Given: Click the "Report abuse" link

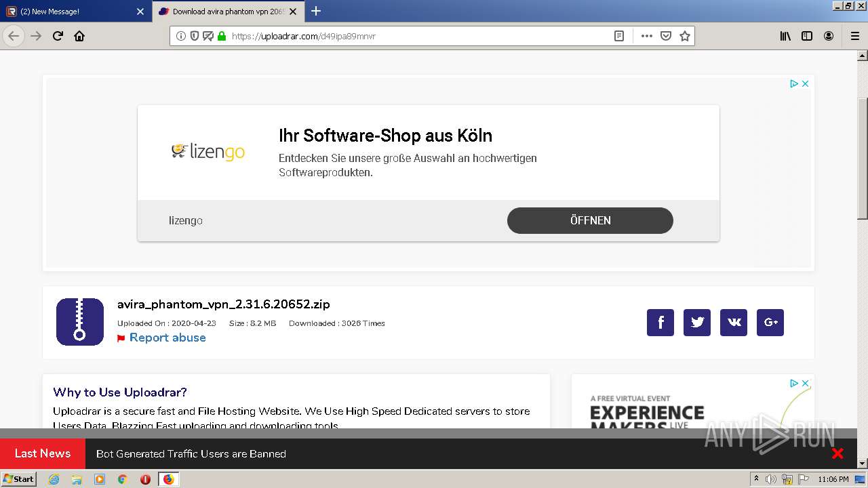Looking at the screenshot, I should coord(167,338).
